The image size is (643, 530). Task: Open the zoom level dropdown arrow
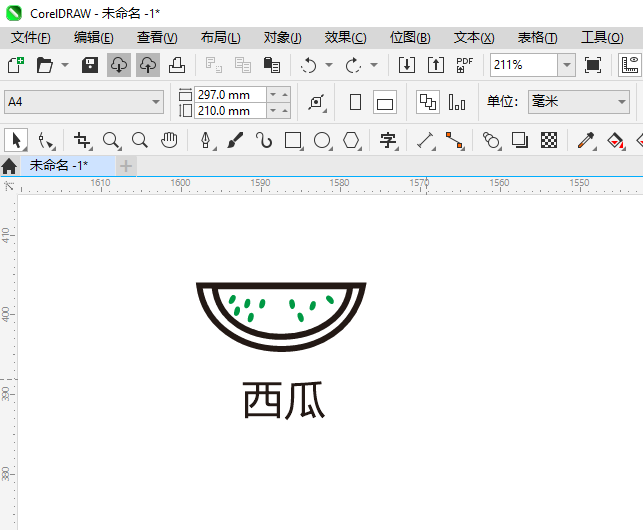[567, 65]
